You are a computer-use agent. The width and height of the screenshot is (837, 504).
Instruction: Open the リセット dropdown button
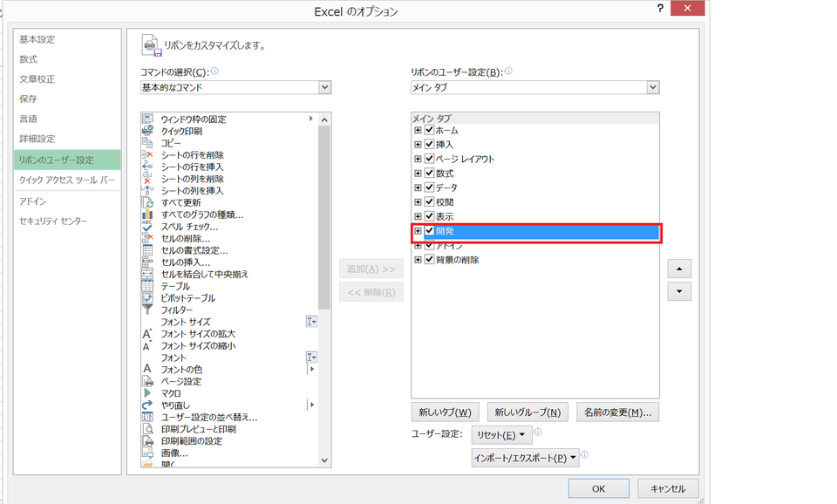coord(502,435)
